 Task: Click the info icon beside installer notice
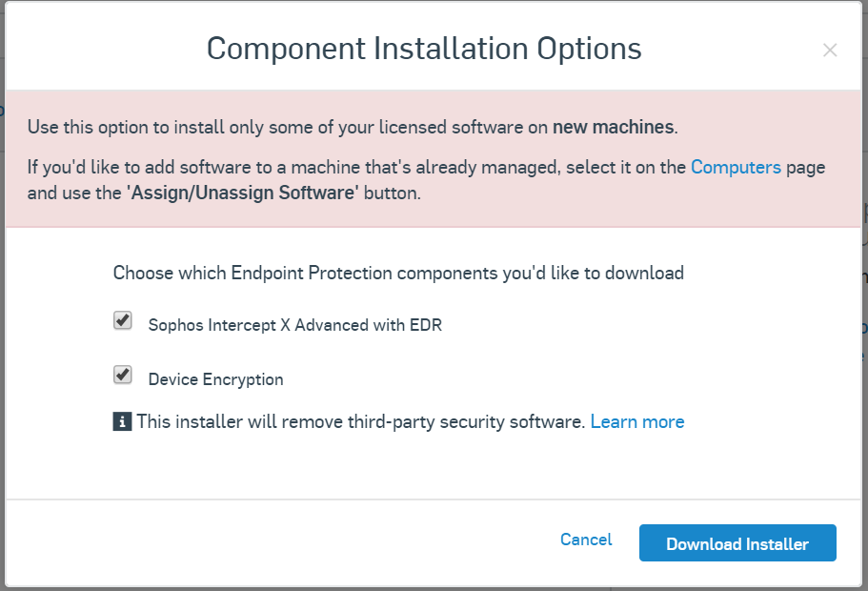pos(122,421)
